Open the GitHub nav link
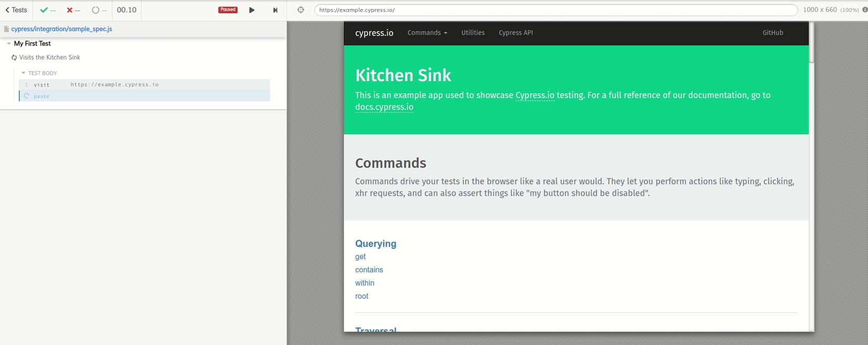The height and width of the screenshot is (345, 868). coord(773,33)
